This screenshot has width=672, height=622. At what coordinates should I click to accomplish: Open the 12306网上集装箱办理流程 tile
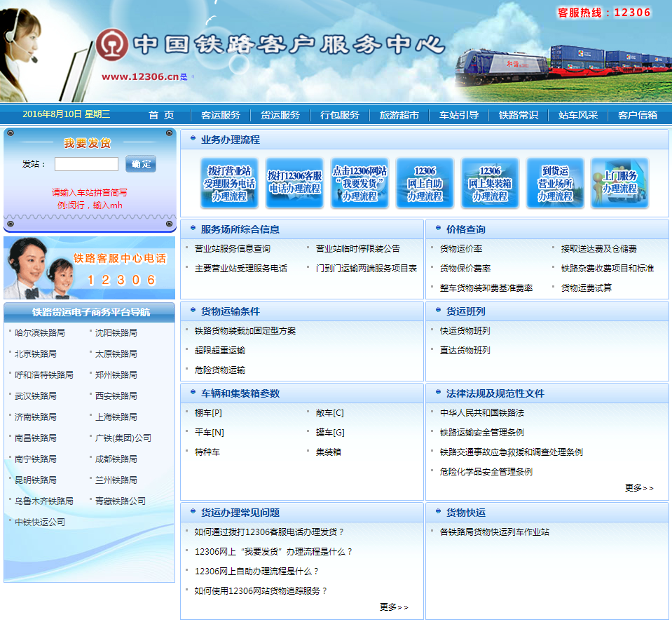490,183
